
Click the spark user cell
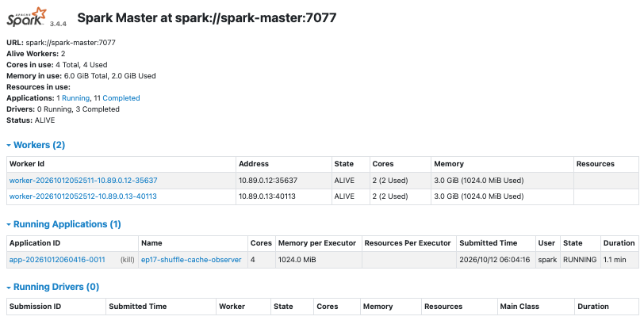[x=547, y=260]
